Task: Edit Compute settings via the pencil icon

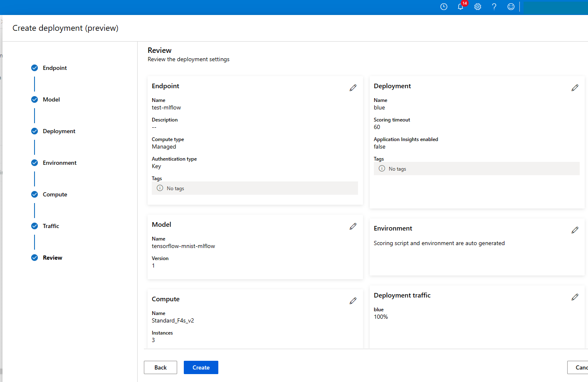Action: 353,300
